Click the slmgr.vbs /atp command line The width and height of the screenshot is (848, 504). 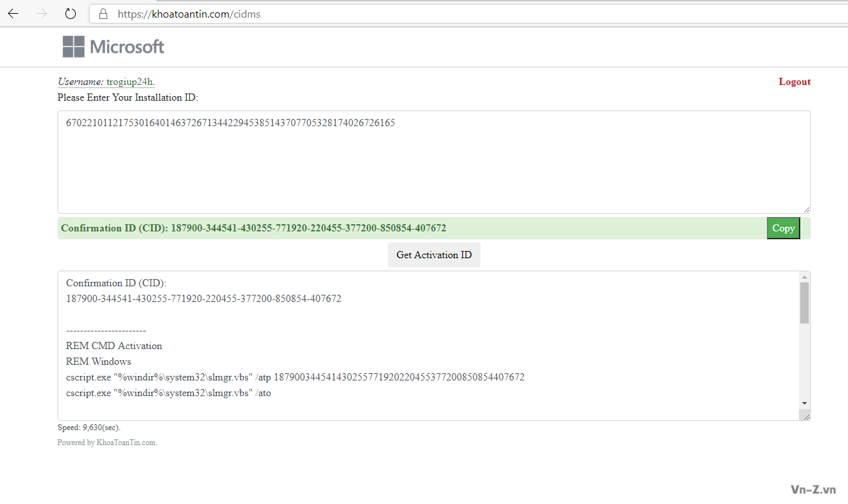(x=295, y=377)
